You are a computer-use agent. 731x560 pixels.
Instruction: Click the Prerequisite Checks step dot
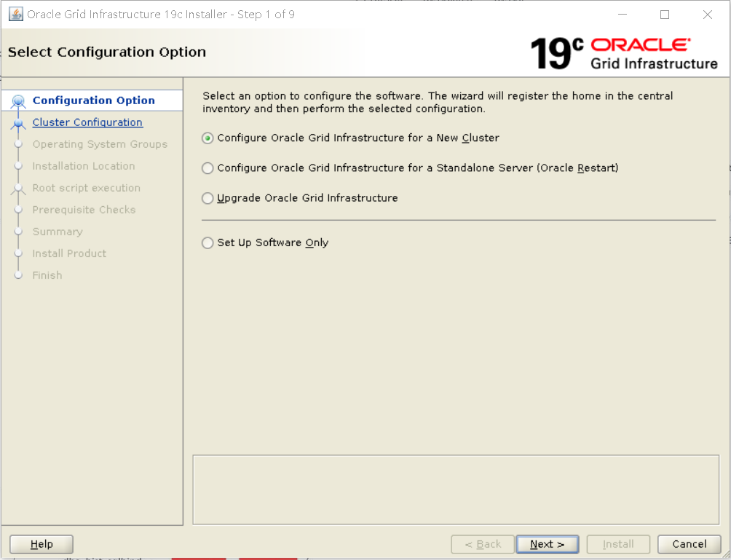tap(18, 210)
